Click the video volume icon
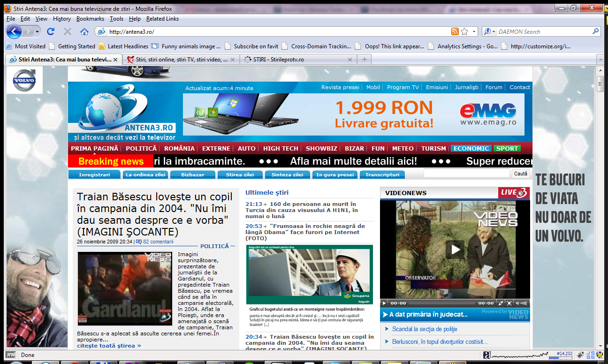 pyautogui.click(x=522, y=303)
